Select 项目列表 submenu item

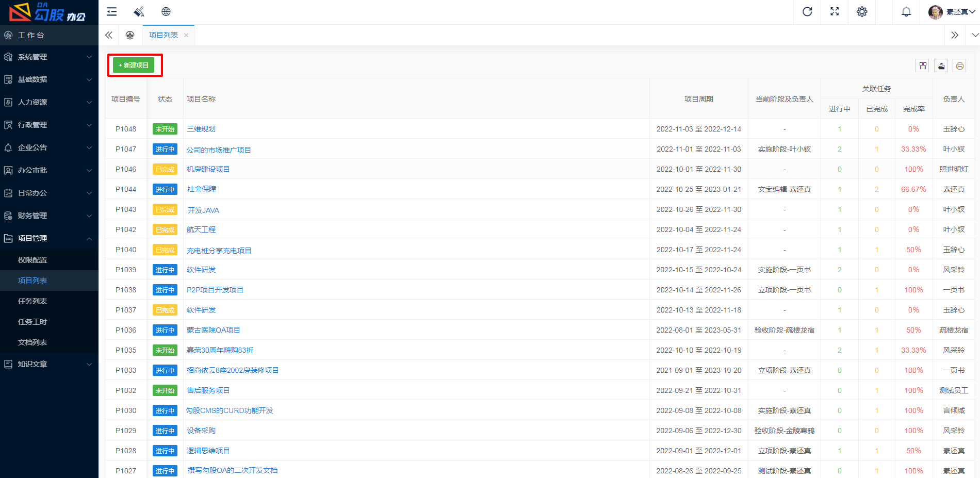click(49, 281)
